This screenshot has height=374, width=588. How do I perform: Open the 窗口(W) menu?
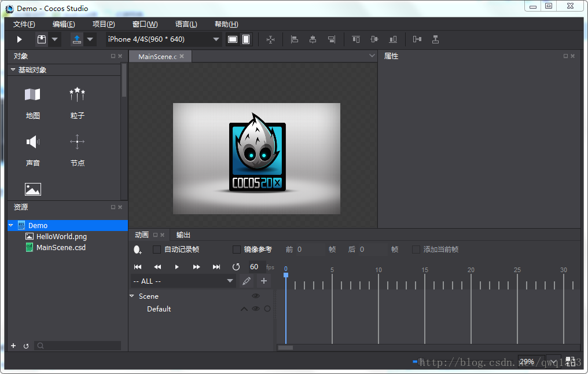[x=145, y=24]
